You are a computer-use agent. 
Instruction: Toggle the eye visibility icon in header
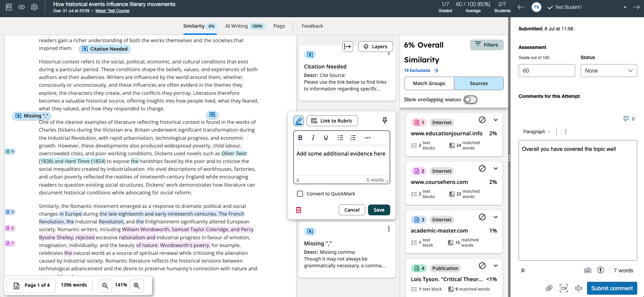[x=22, y=7]
